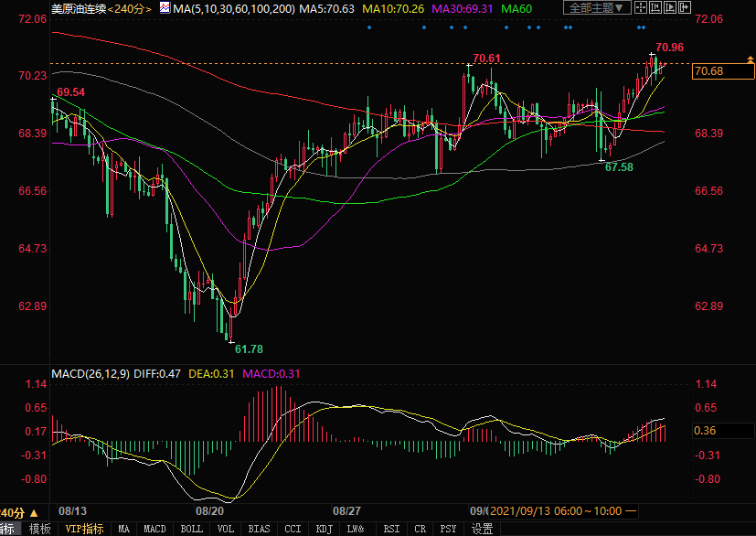756x536 pixels.
Task: Select the RSI indicator tab
Action: pyautogui.click(x=391, y=529)
